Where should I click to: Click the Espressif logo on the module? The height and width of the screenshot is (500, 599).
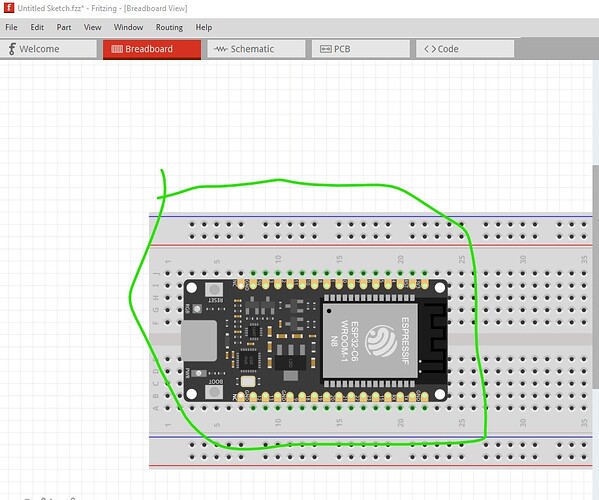click(381, 341)
